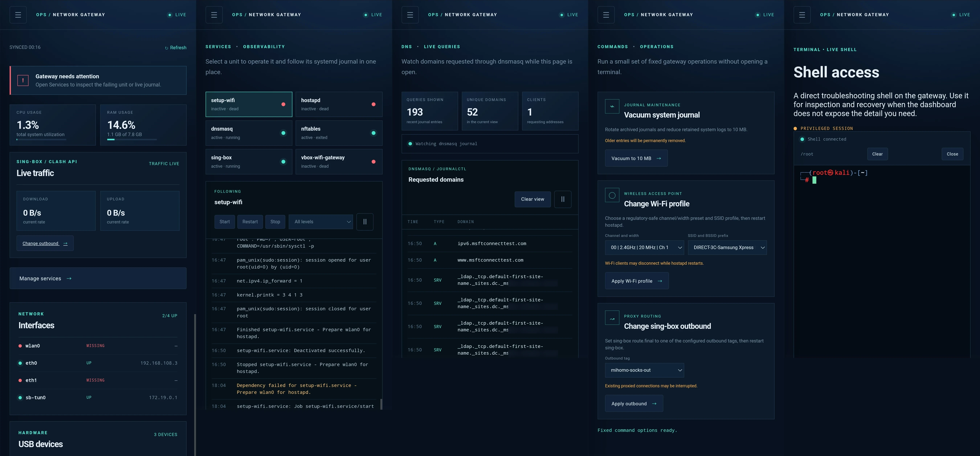
Task: Open hamburger menu above Services Observability heading
Action: pyautogui.click(x=214, y=15)
